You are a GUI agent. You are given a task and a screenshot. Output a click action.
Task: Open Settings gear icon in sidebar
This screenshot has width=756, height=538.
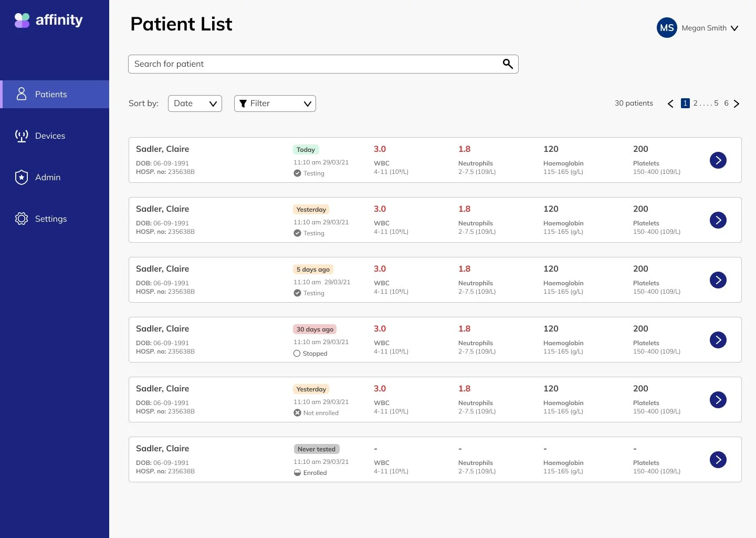[22, 219]
